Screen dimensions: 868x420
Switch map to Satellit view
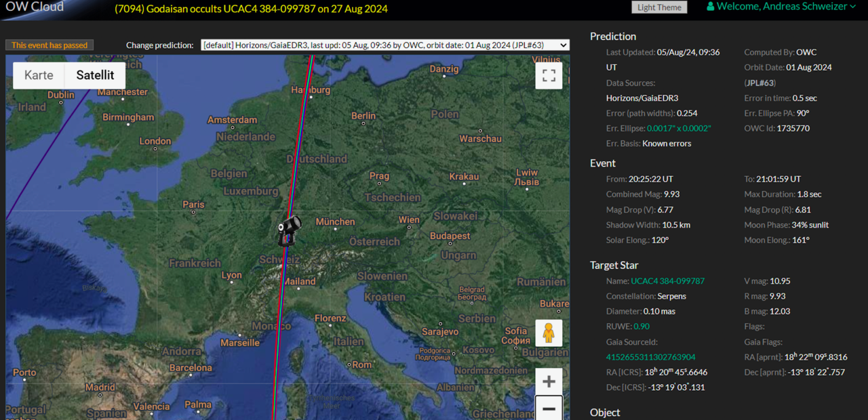pos(95,75)
